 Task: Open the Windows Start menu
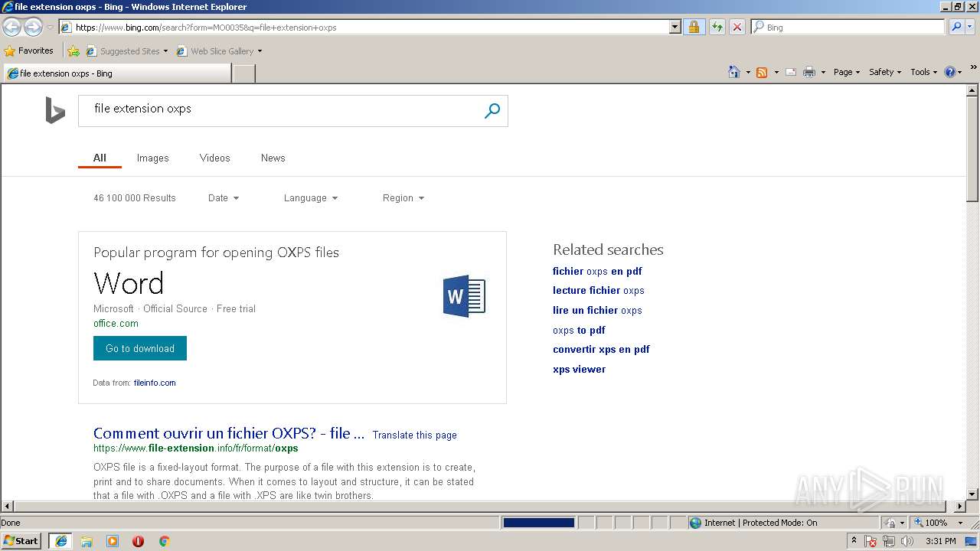click(21, 541)
